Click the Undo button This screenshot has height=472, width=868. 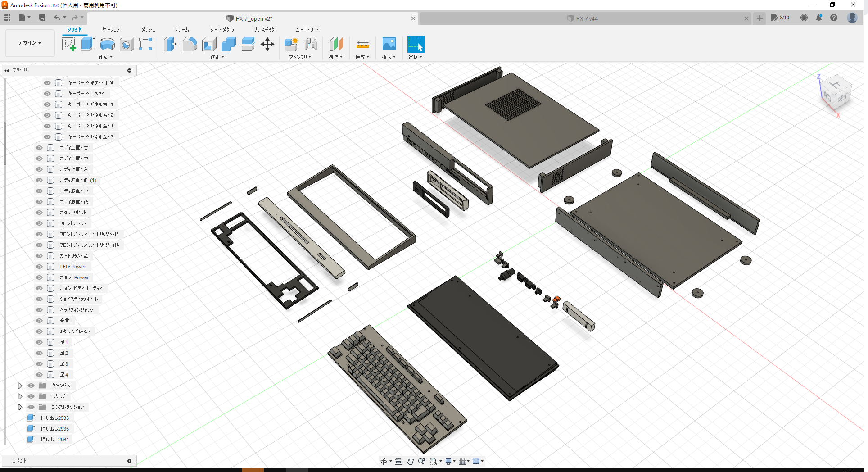click(x=57, y=17)
